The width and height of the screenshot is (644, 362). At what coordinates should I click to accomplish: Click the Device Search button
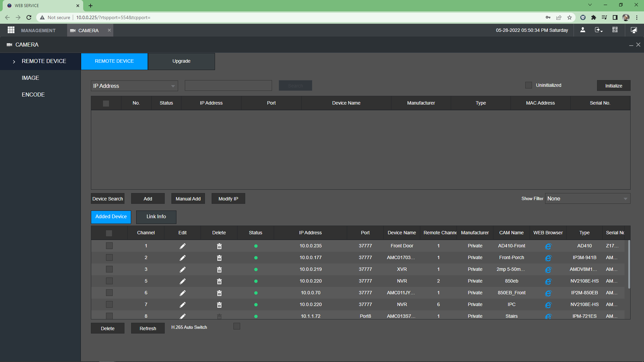[x=108, y=198]
